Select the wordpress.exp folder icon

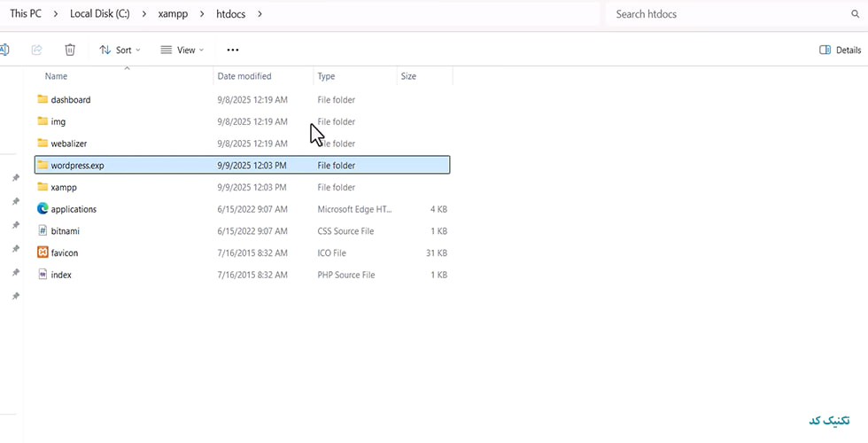[43, 165]
